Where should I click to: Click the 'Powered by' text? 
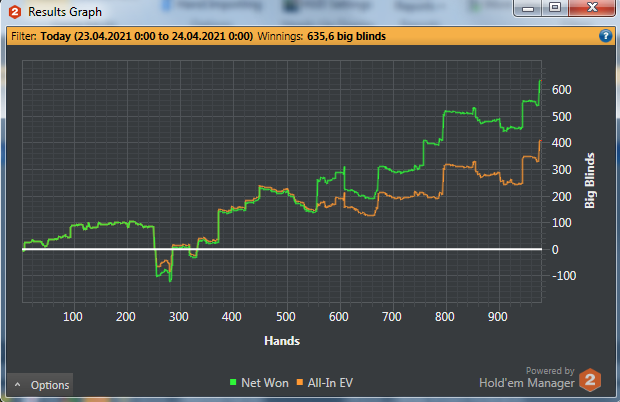(550, 371)
